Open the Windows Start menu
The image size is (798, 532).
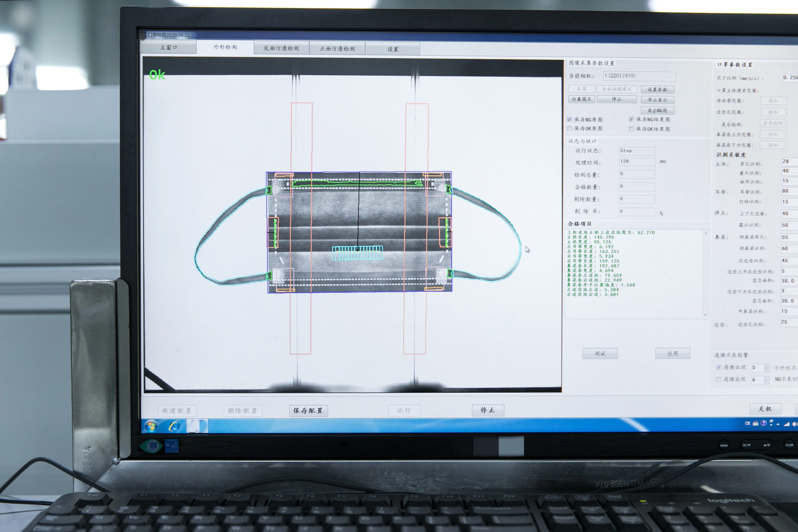151,426
